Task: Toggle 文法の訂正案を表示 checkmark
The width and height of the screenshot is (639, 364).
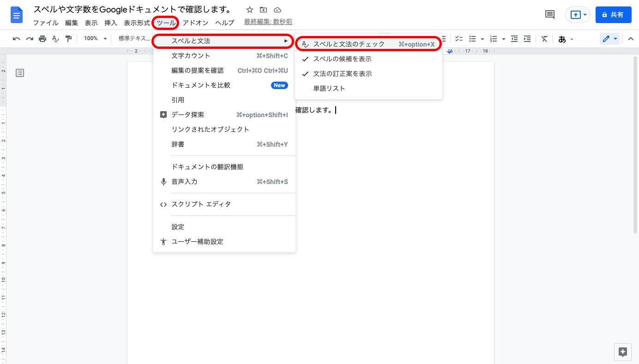Action: pos(305,74)
